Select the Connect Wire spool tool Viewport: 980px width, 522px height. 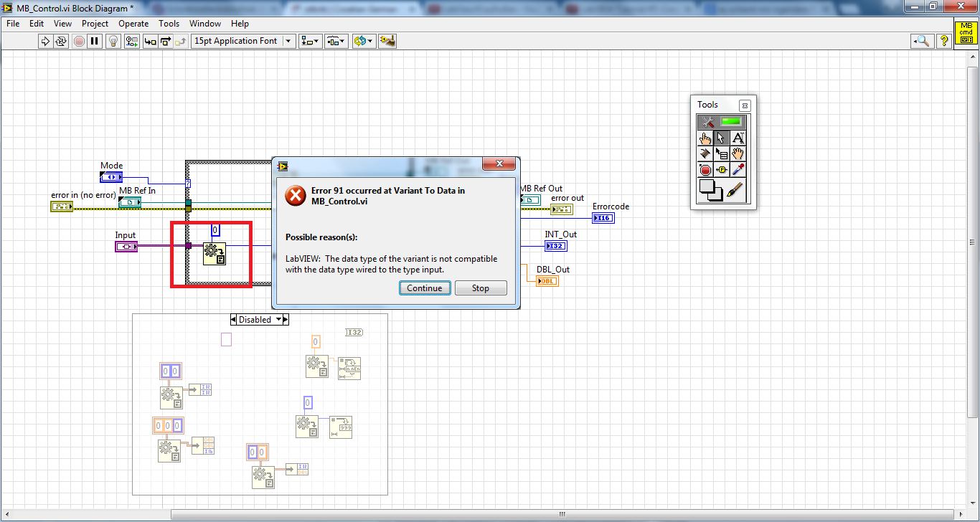coord(705,154)
